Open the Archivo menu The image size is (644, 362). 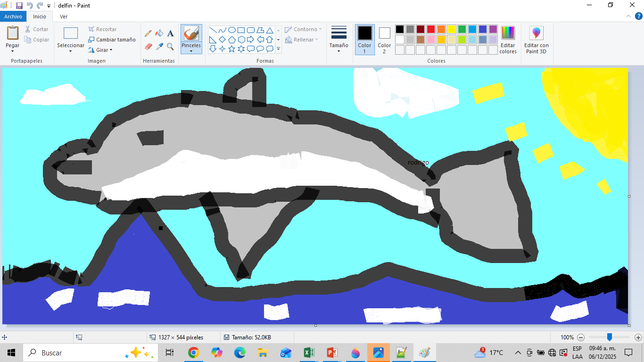[13, 16]
